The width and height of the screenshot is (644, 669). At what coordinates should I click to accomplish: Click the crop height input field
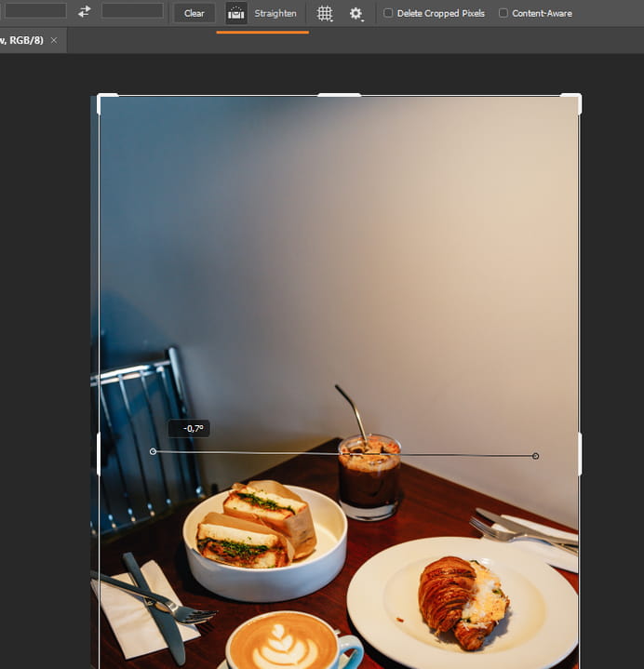pos(132,10)
